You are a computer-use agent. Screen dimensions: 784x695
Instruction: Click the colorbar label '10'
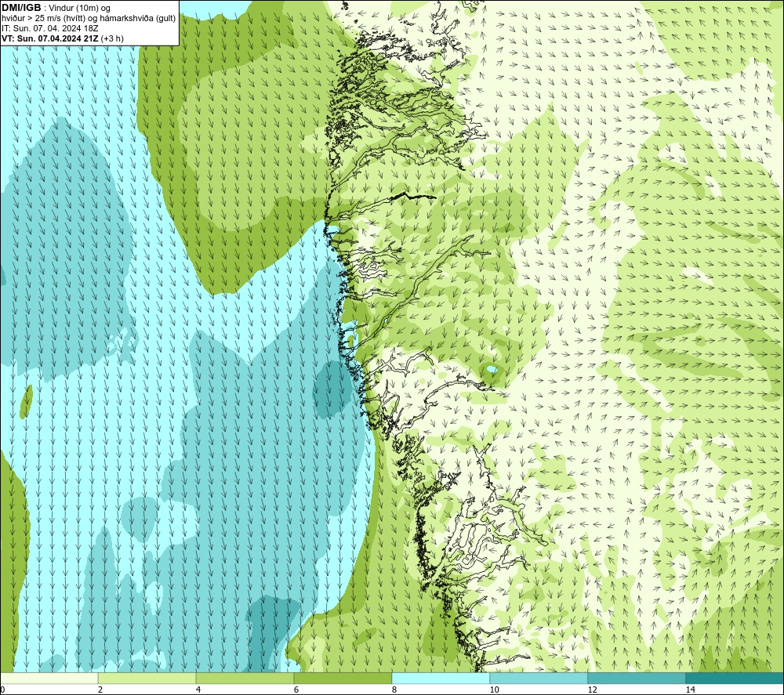coord(495,690)
